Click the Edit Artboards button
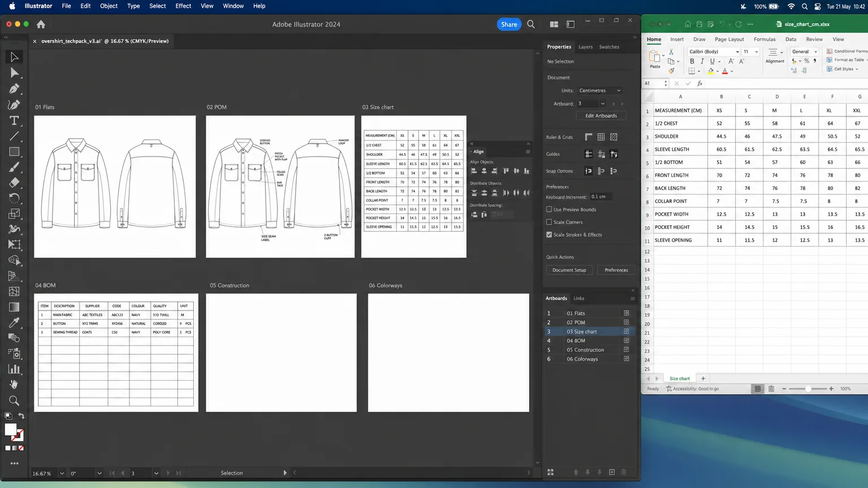Screen dimensions: 868x488 [601, 116]
